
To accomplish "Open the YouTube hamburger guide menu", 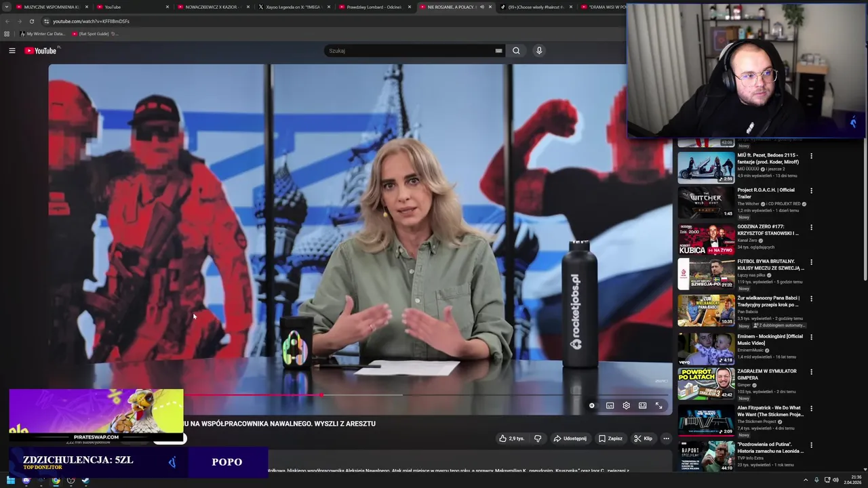I will point(12,51).
